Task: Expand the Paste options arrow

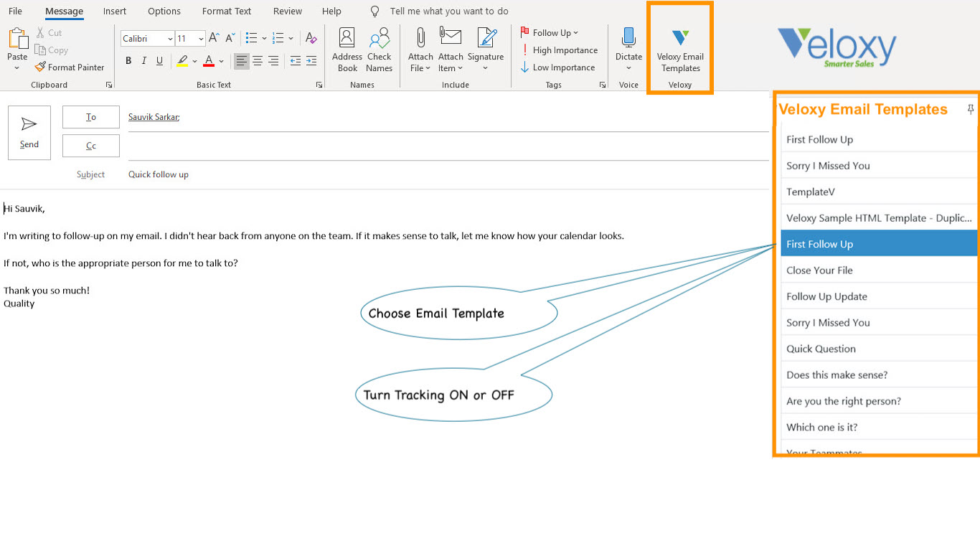Action: tap(17, 68)
